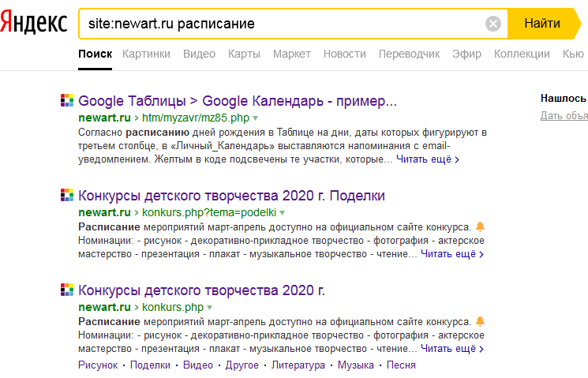Click the Нашлось results count text

pos(564,99)
